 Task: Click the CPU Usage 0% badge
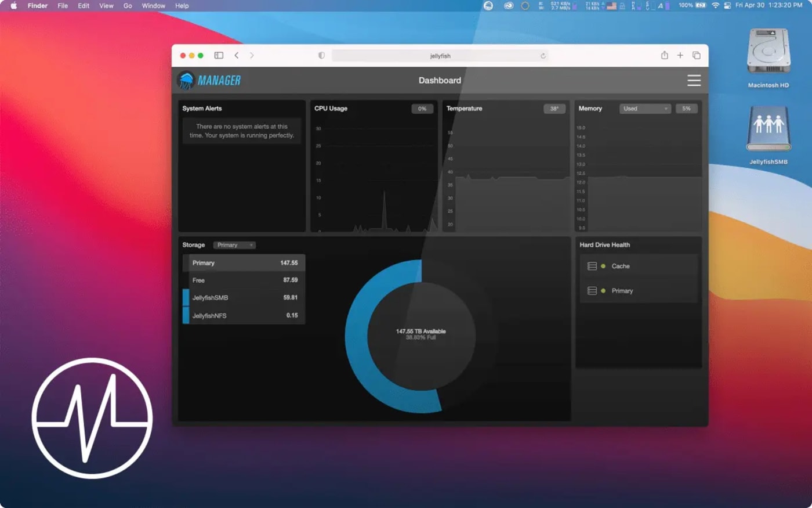422,109
